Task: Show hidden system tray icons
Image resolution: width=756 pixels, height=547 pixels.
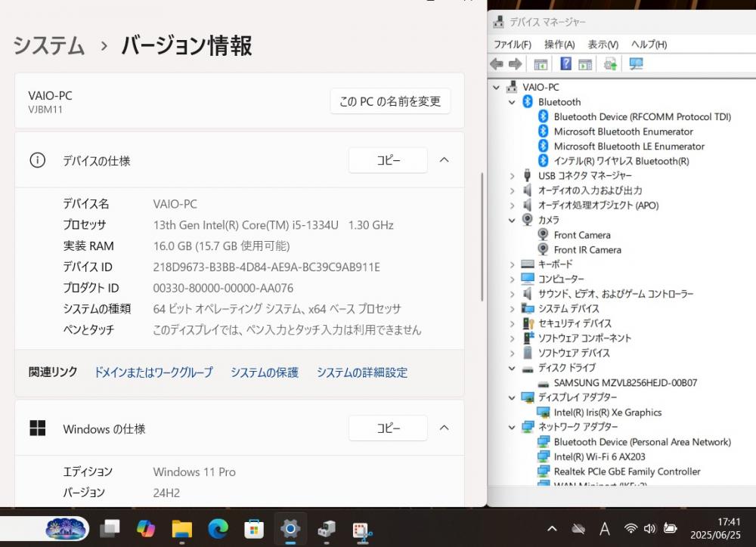Action: (552, 529)
